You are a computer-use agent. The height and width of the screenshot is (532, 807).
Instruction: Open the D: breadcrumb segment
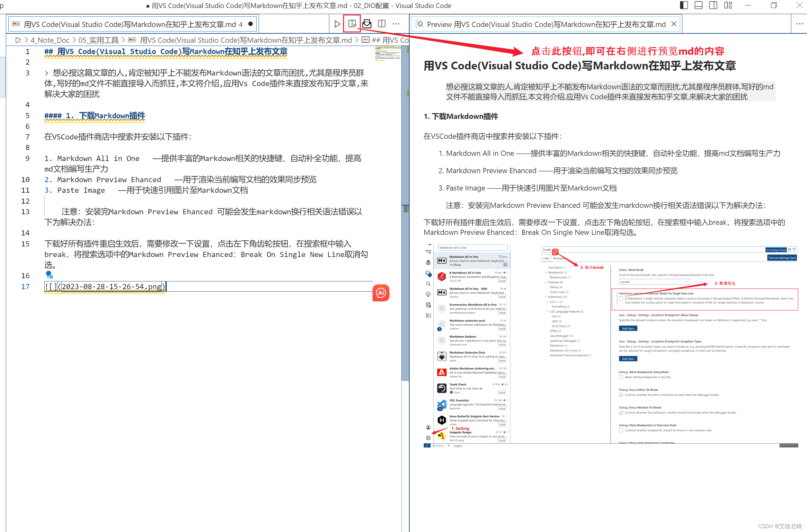coord(18,40)
